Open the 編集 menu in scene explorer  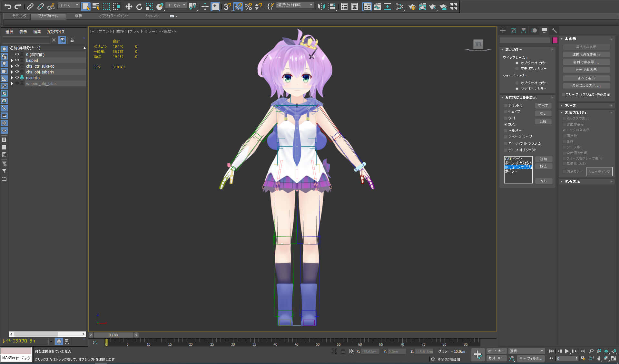tap(37, 32)
